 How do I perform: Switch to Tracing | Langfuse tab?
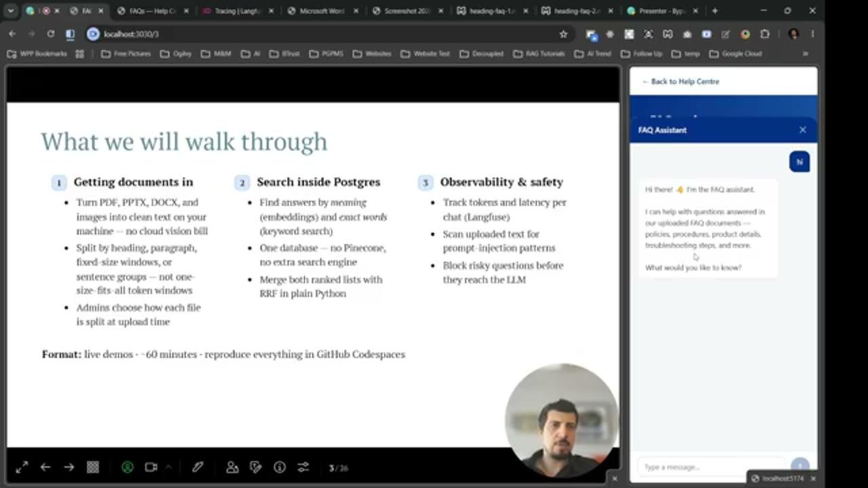pos(238,11)
